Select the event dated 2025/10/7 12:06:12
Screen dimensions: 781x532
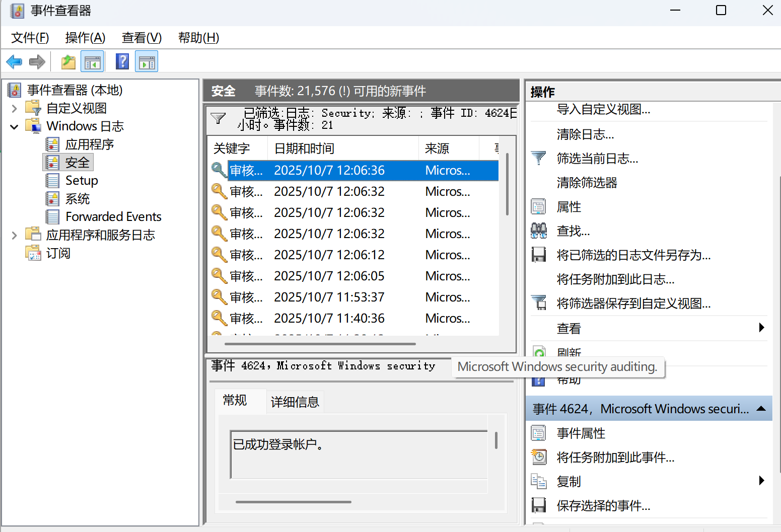coord(353,255)
